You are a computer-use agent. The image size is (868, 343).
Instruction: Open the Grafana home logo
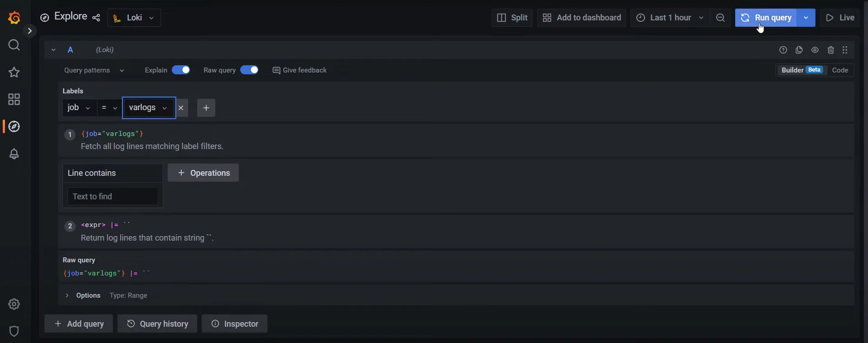[15, 18]
